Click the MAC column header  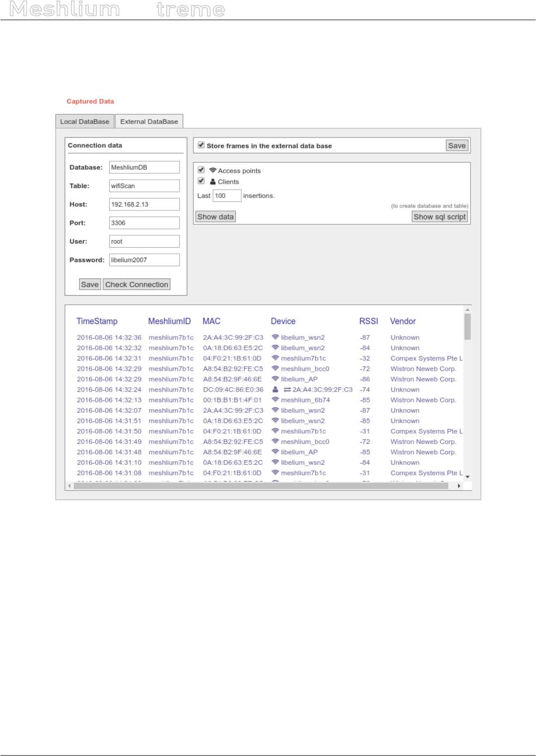(211, 321)
